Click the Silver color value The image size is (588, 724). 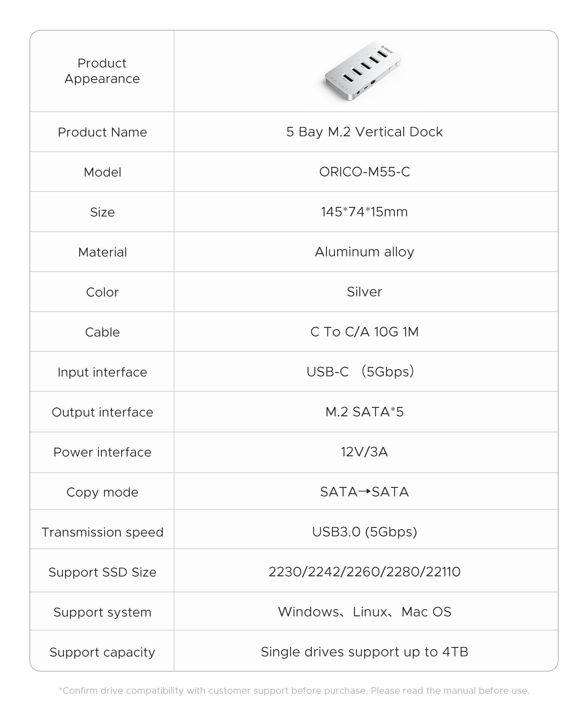[x=364, y=292]
